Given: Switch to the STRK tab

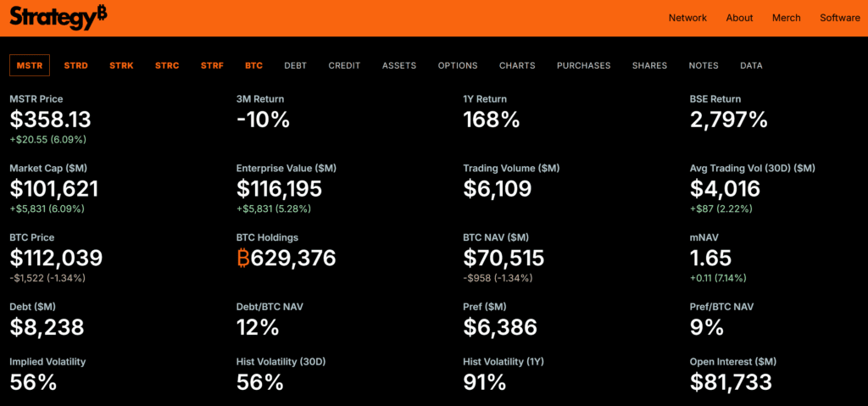Looking at the screenshot, I should 121,65.
